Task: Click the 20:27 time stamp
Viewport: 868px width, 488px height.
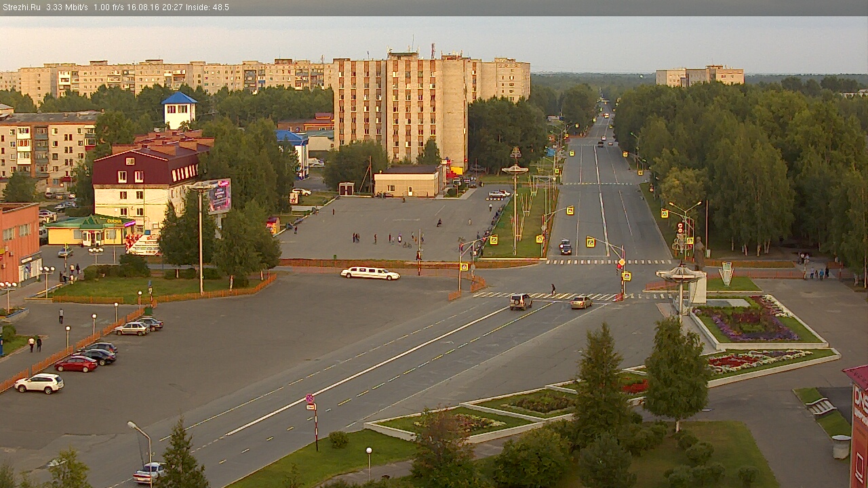Action: [172, 7]
